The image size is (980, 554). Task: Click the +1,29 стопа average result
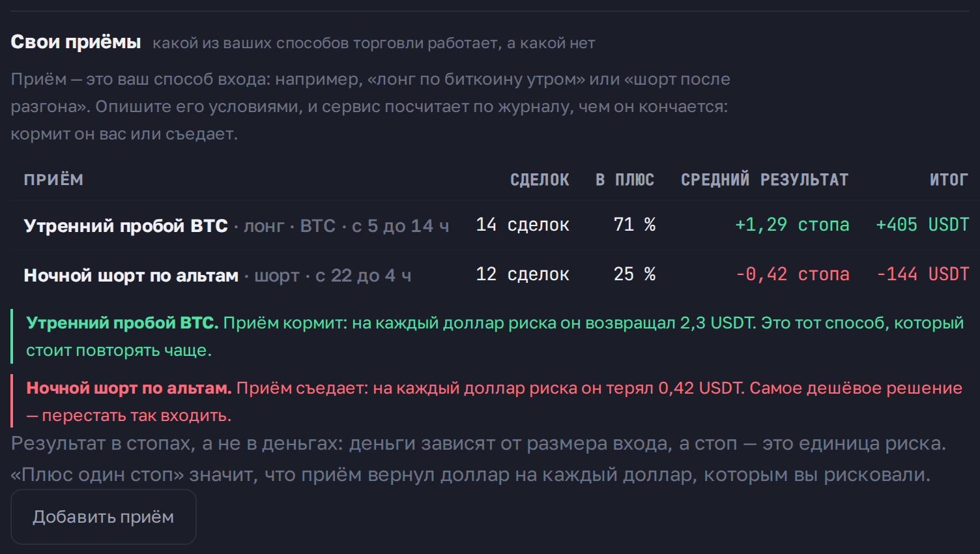(792, 225)
